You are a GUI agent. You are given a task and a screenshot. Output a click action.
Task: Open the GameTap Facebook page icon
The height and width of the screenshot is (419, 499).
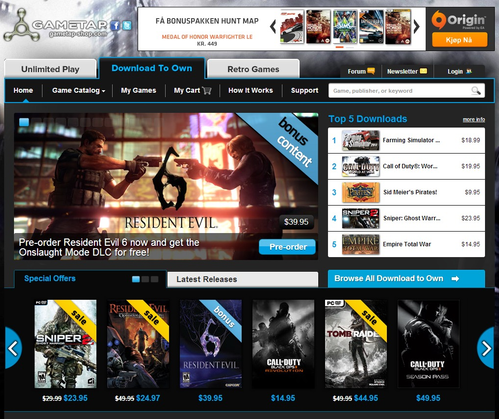point(115,25)
